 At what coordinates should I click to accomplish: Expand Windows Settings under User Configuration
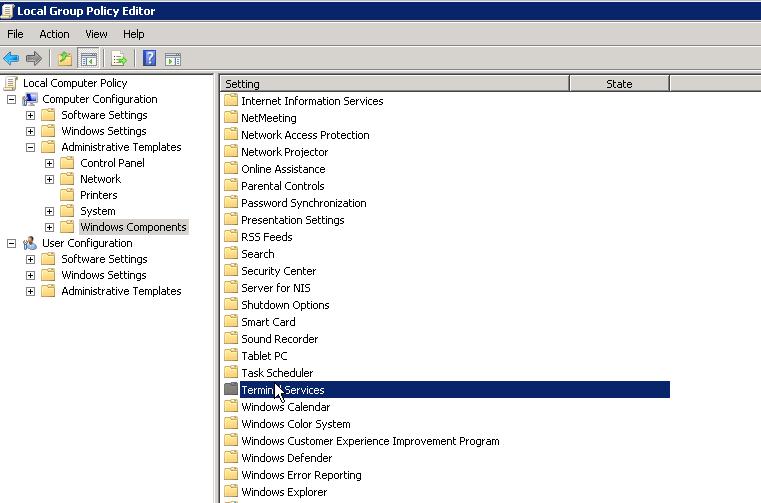coord(31,276)
